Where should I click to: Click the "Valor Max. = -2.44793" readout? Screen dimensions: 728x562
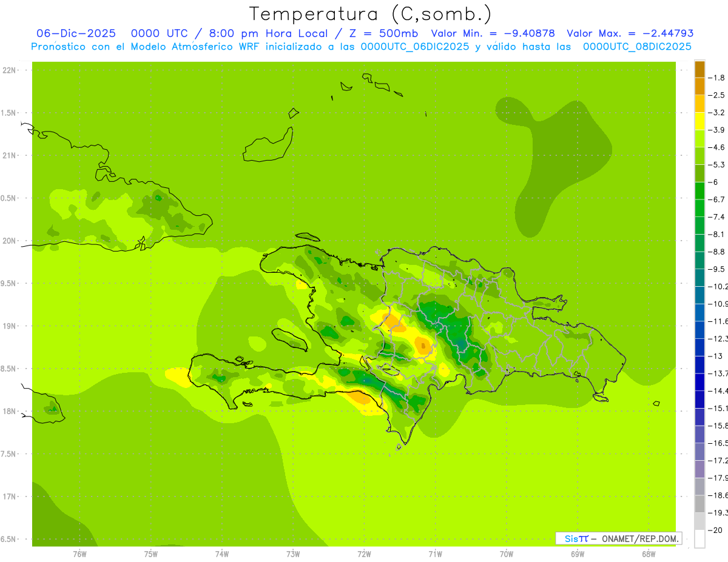(x=630, y=34)
